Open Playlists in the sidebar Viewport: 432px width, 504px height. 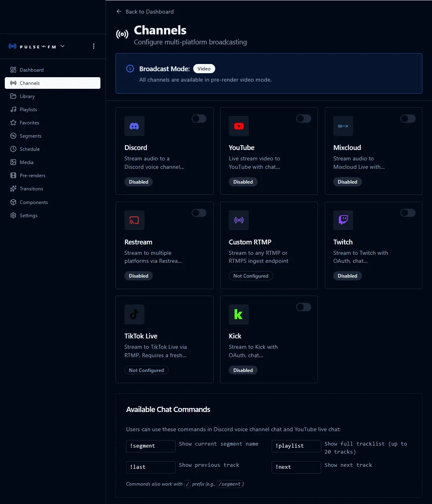(52, 109)
